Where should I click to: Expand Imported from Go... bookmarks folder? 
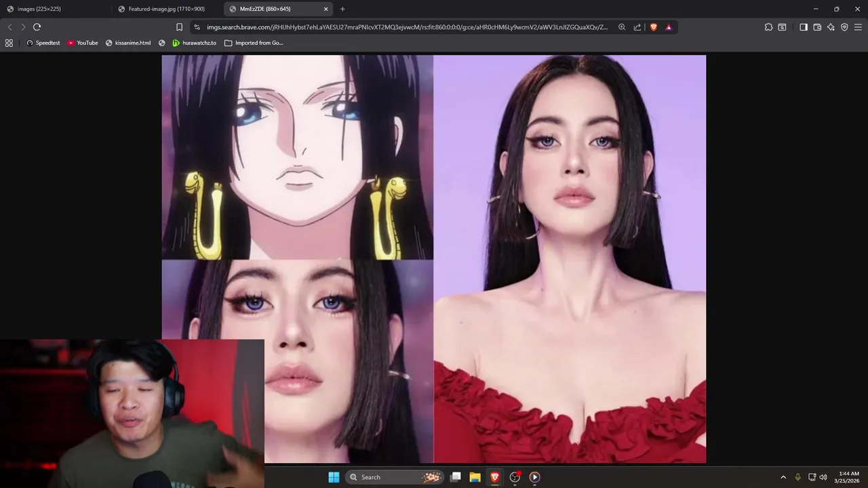point(254,43)
